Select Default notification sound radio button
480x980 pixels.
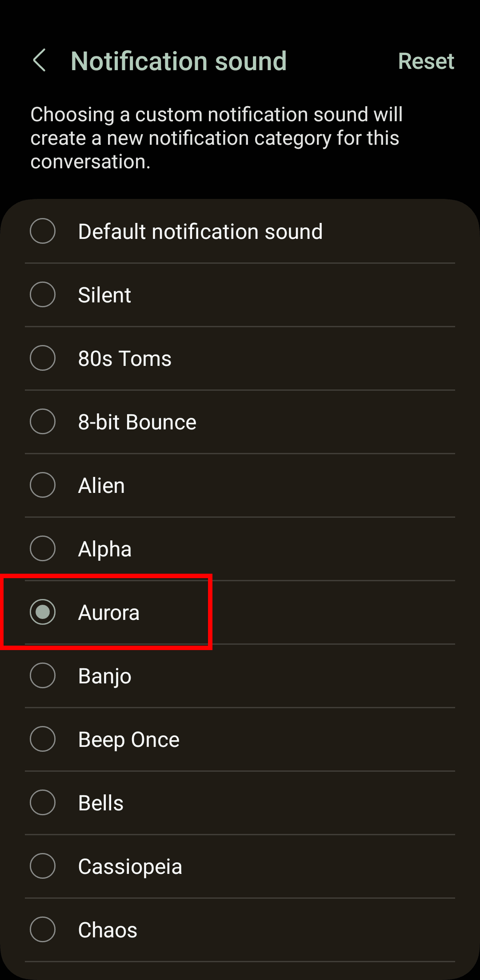tap(43, 231)
